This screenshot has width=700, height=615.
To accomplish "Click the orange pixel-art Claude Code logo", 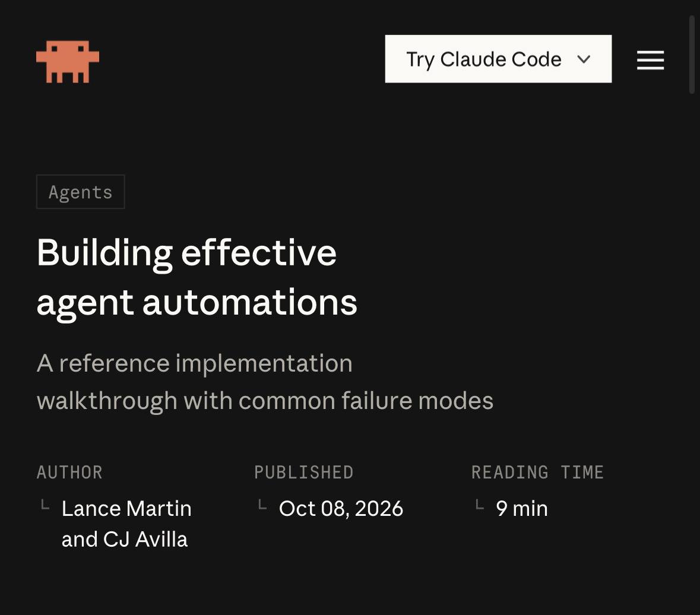I will pos(68,62).
